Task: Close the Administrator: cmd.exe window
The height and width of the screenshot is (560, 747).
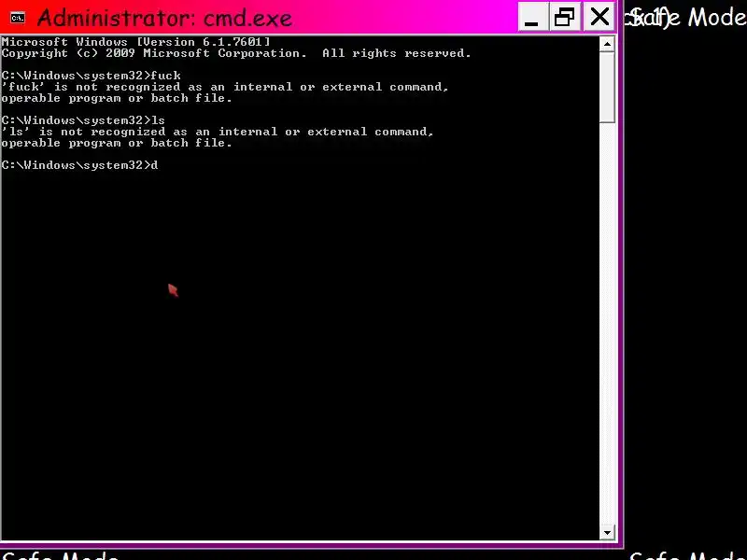Action: [x=599, y=18]
